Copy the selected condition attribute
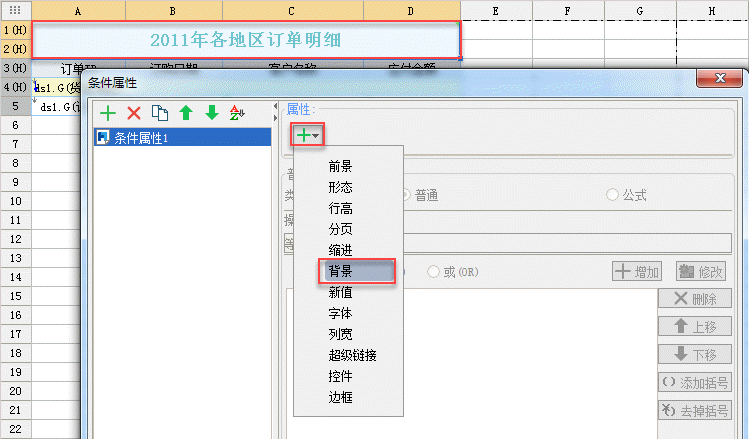 tap(160, 113)
